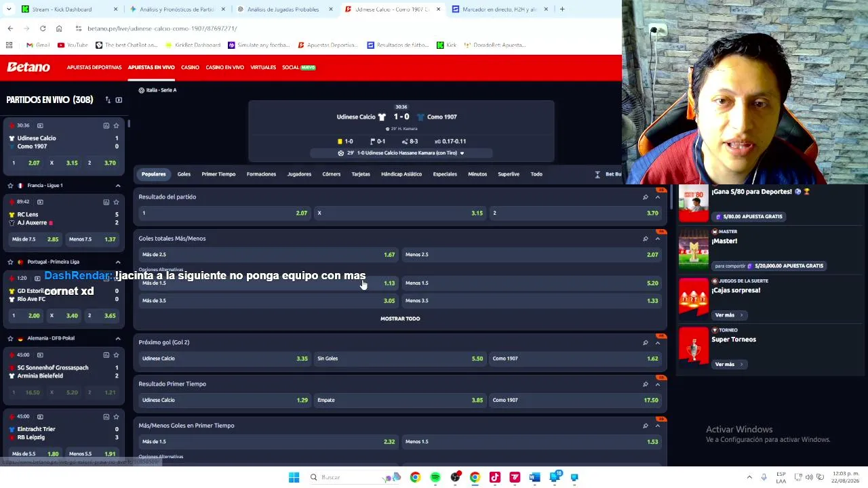Favorite the Alemania - DFB-Pokal league
868x488 pixels.
click(x=10, y=338)
